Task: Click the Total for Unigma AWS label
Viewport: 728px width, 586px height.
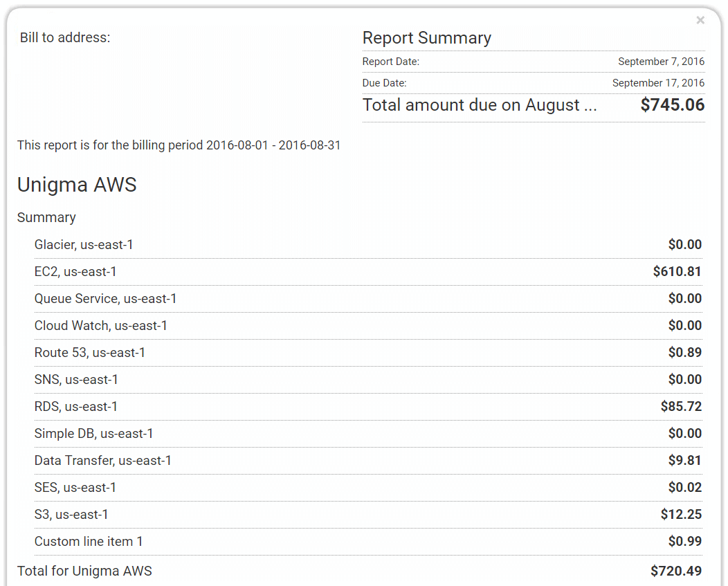Action: point(84,571)
